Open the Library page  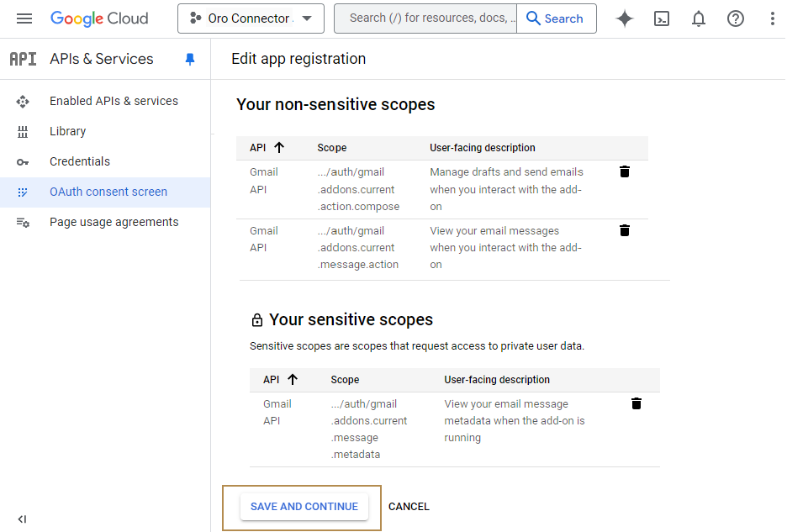(67, 131)
